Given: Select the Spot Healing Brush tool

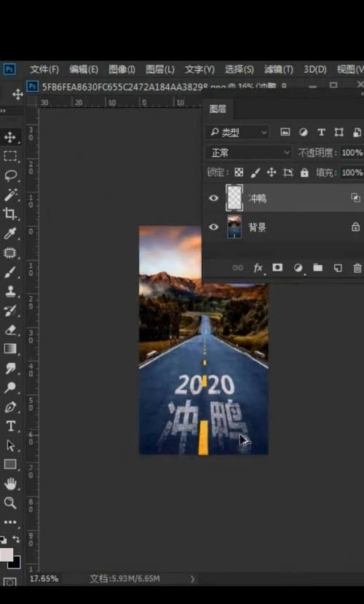Looking at the screenshot, I should [x=10, y=253].
